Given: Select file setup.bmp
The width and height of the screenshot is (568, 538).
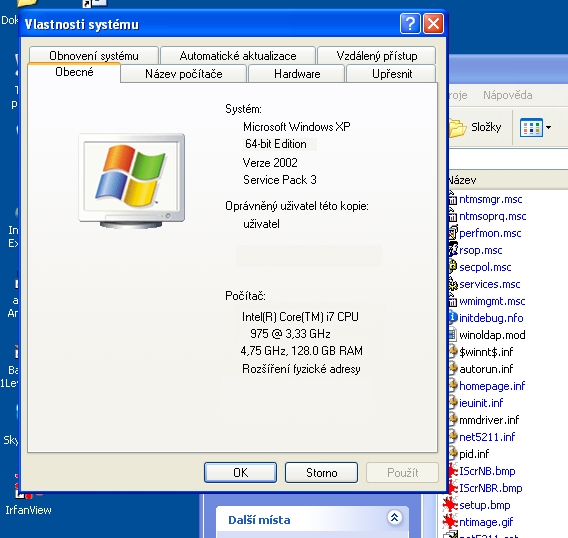Looking at the screenshot, I should [485, 505].
